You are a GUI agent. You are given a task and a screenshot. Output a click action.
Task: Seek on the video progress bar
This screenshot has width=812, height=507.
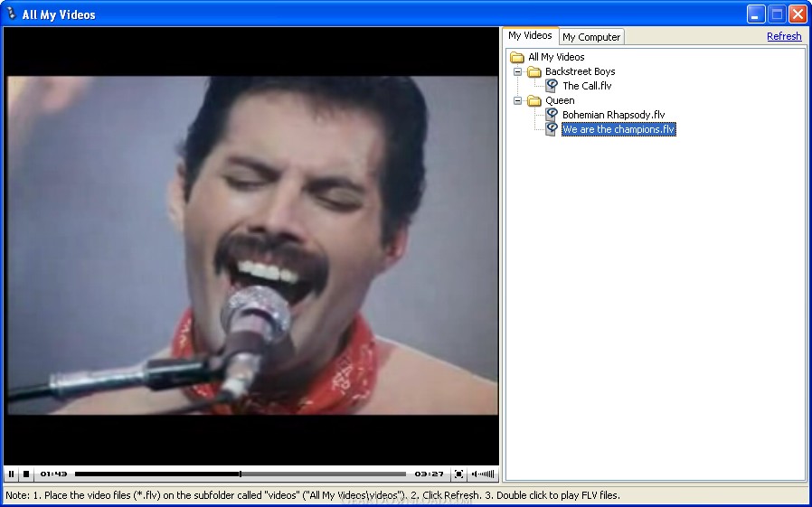click(241, 474)
